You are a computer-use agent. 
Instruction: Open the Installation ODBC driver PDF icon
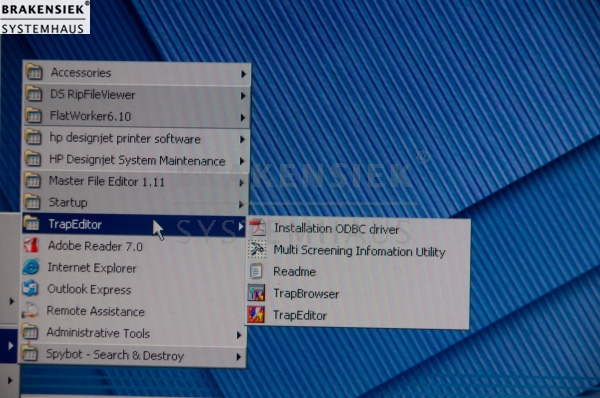[x=258, y=228]
